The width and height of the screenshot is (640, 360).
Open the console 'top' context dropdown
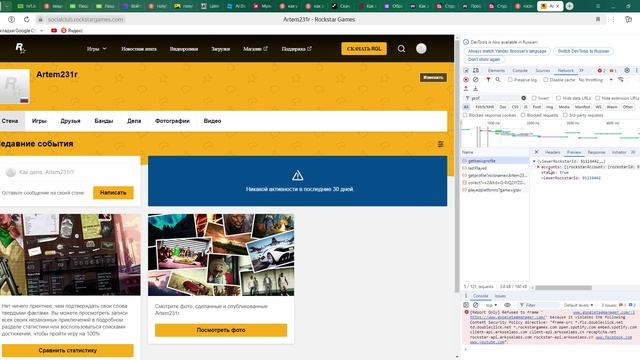pyautogui.click(x=491, y=305)
